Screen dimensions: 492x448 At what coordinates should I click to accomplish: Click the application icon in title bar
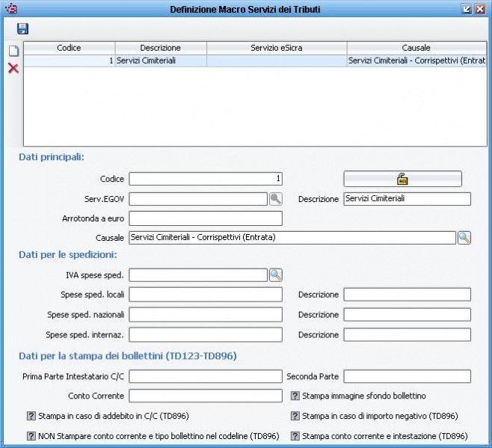(x=10, y=9)
